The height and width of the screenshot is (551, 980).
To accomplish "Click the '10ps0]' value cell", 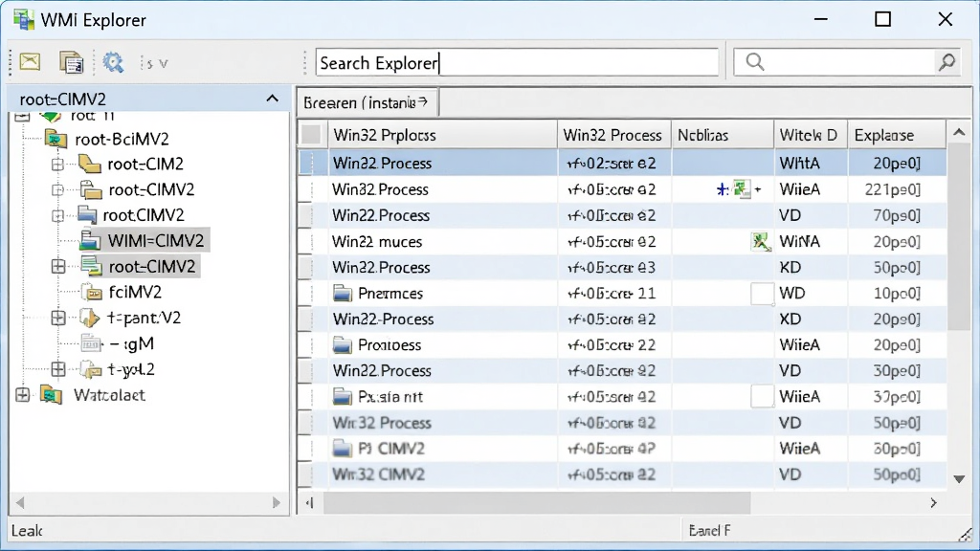I will pos(897,293).
